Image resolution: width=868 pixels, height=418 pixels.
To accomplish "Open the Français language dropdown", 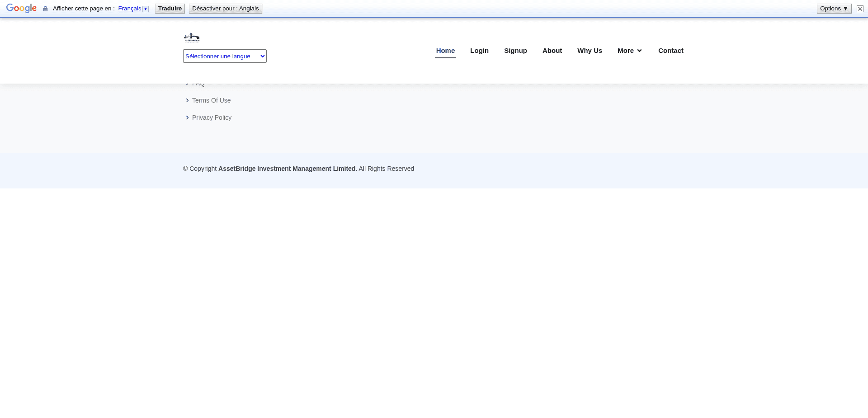I will [146, 8].
